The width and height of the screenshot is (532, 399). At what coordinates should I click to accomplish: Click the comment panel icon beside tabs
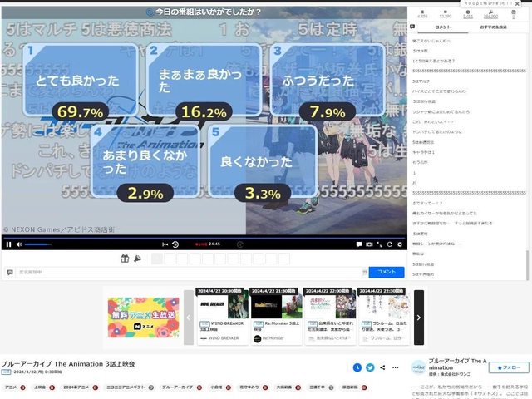point(412,27)
